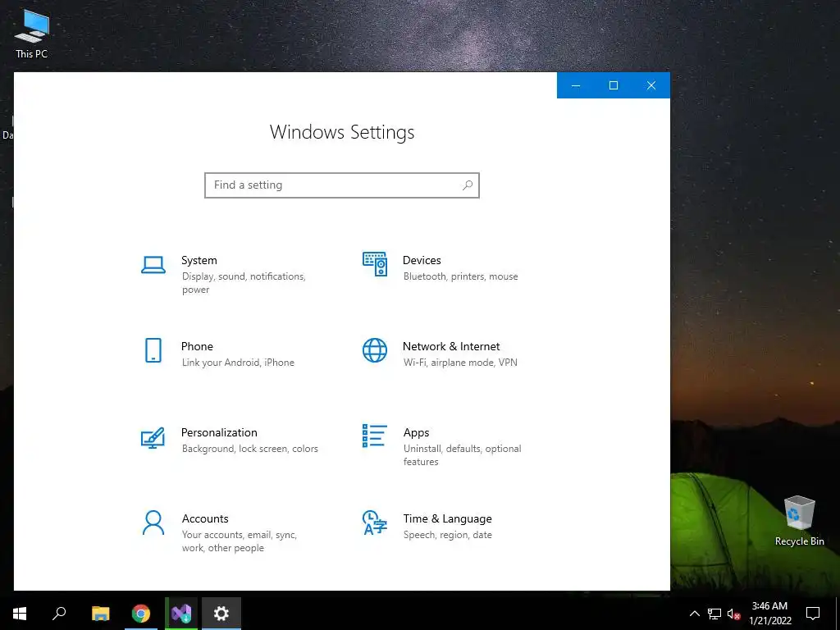
Task: Switch to Google Chrome in the taskbar
Action: [x=141, y=614]
